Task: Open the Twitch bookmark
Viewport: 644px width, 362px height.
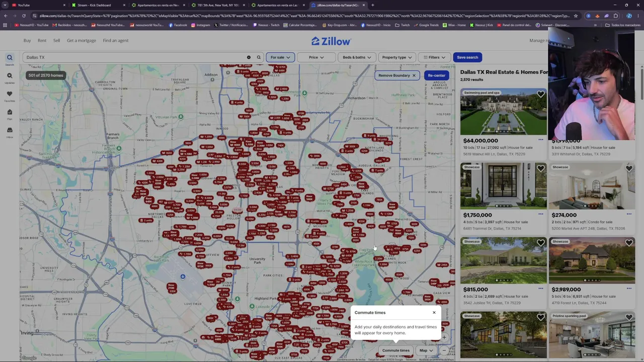Action: (x=403, y=25)
